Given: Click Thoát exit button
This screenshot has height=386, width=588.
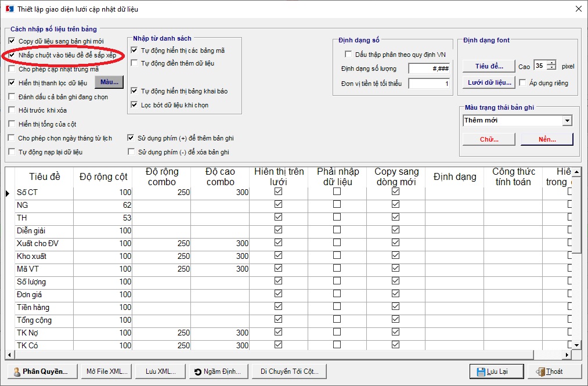Looking at the screenshot, I should (x=554, y=371).
